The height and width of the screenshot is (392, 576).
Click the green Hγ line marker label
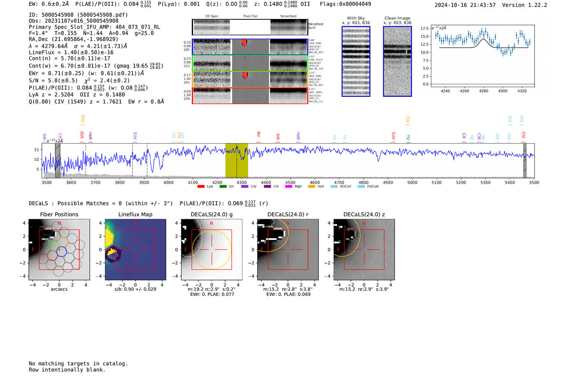408,138
